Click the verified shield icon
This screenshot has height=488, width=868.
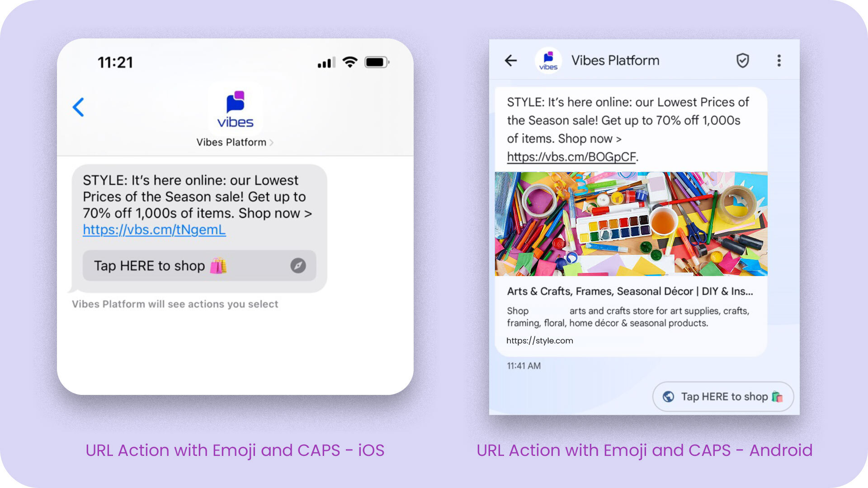click(743, 61)
